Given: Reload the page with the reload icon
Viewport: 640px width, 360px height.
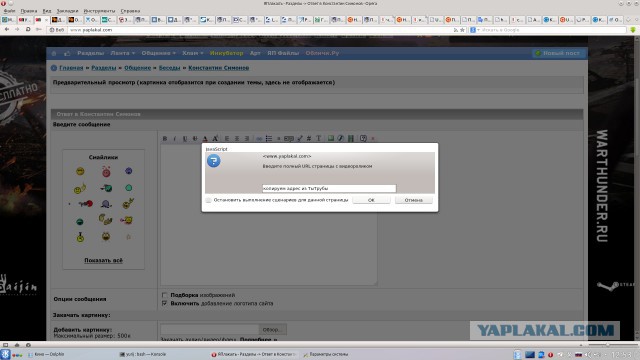Looking at the screenshot, I should tap(28, 29).
